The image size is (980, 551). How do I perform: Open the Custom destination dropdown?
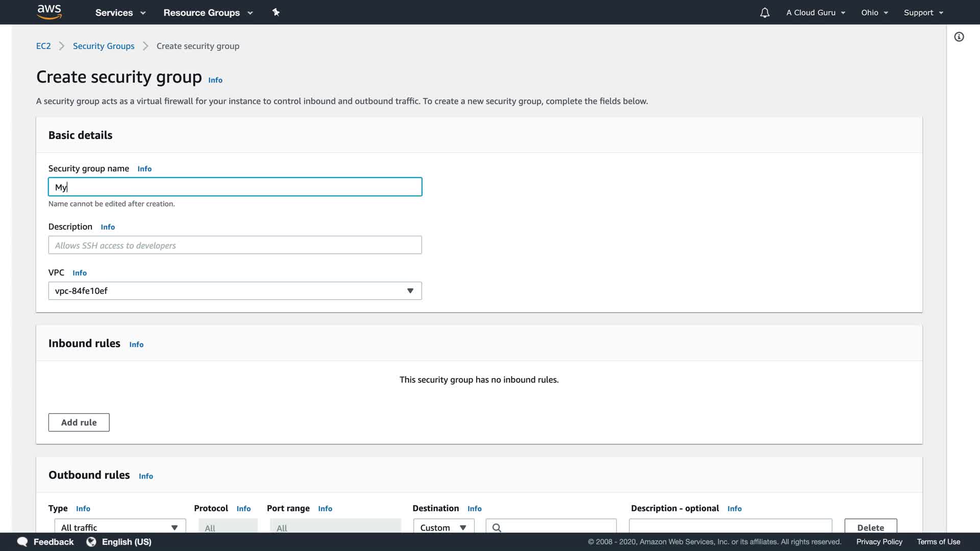(443, 527)
